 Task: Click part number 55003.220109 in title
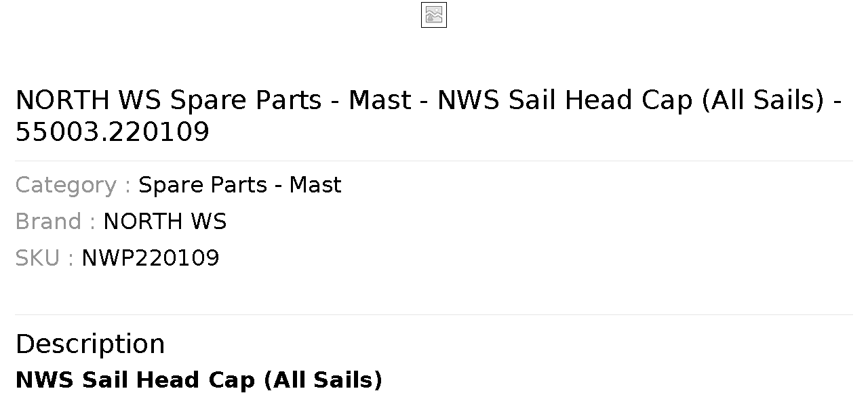point(113,132)
